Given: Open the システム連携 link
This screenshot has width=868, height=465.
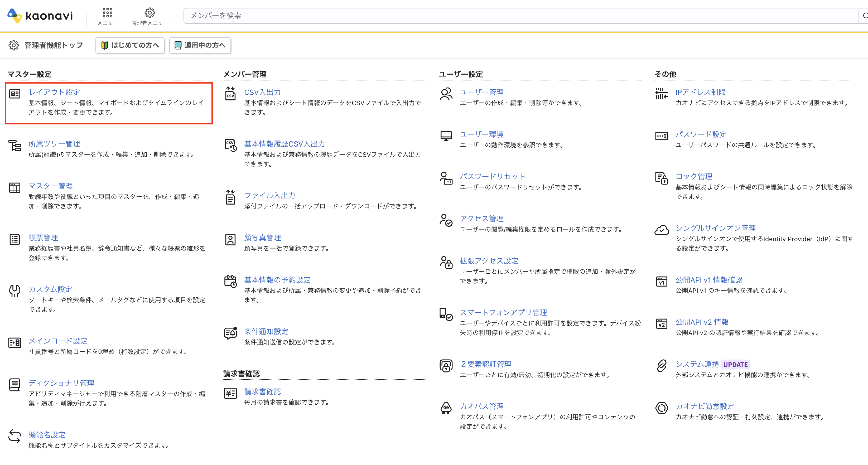Looking at the screenshot, I should tap(697, 364).
